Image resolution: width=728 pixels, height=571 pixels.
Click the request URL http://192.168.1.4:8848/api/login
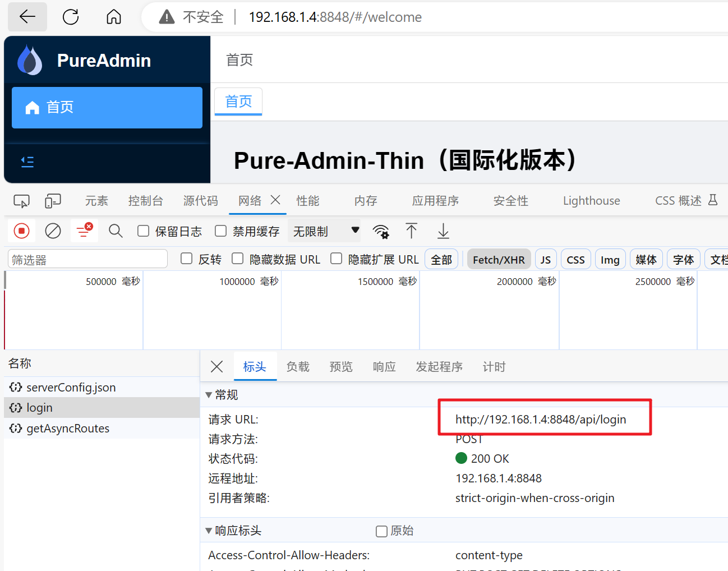(541, 420)
